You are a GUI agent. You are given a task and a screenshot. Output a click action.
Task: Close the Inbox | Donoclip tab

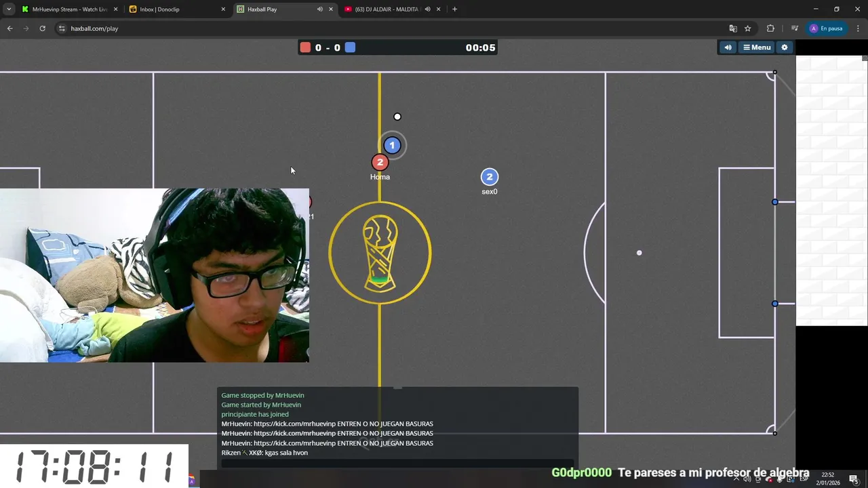click(223, 9)
